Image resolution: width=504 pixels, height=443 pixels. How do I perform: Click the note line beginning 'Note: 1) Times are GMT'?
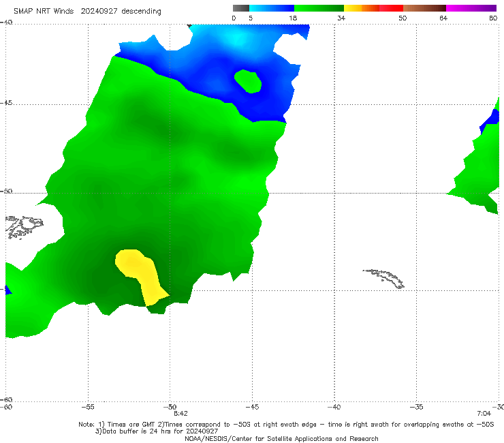tap(286, 425)
